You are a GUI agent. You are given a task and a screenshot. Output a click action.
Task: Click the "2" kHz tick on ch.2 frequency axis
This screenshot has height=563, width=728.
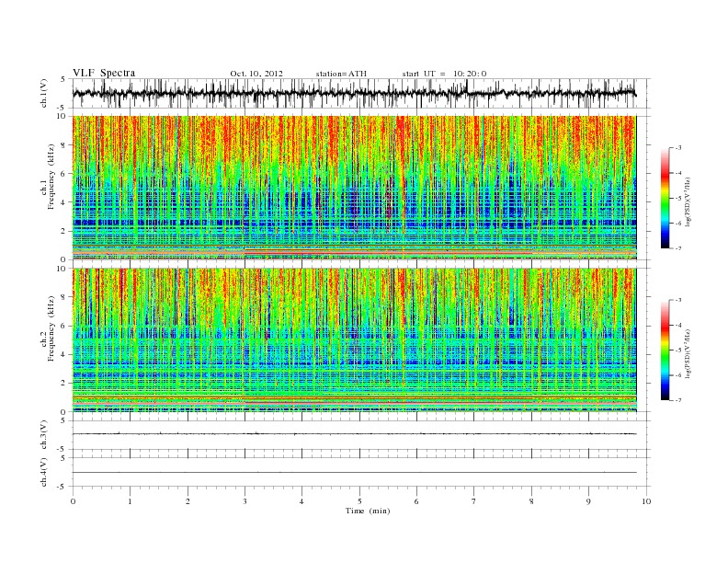tap(64, 384)
